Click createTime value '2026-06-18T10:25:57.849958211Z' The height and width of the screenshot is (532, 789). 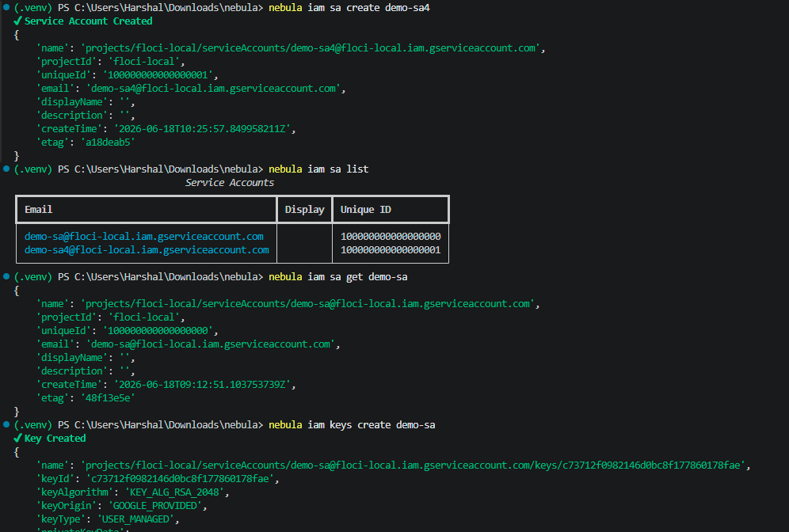202,129
